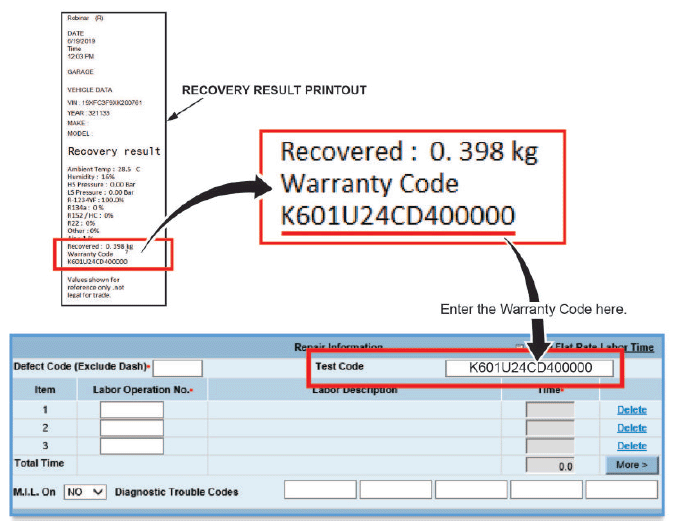Click the 'VEHICLE DATA' line on printout
678x530 pixels.
[x=90, y=90]
